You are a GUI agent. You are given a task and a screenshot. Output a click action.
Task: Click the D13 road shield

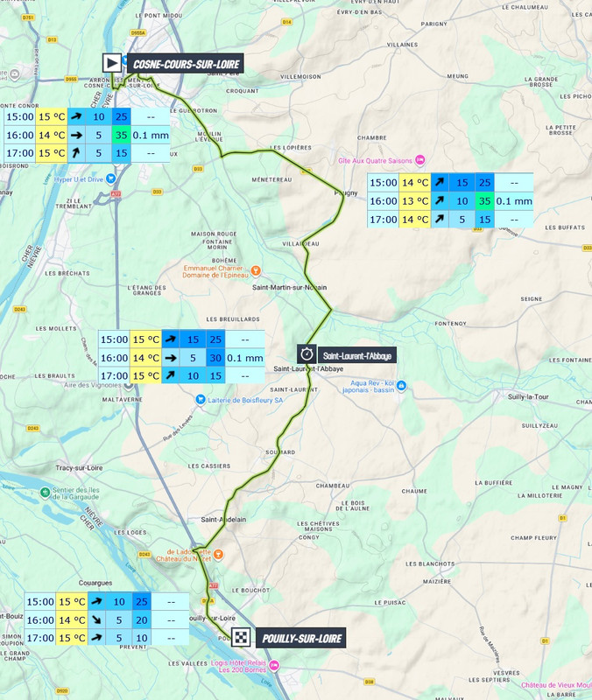click(53, 39)
